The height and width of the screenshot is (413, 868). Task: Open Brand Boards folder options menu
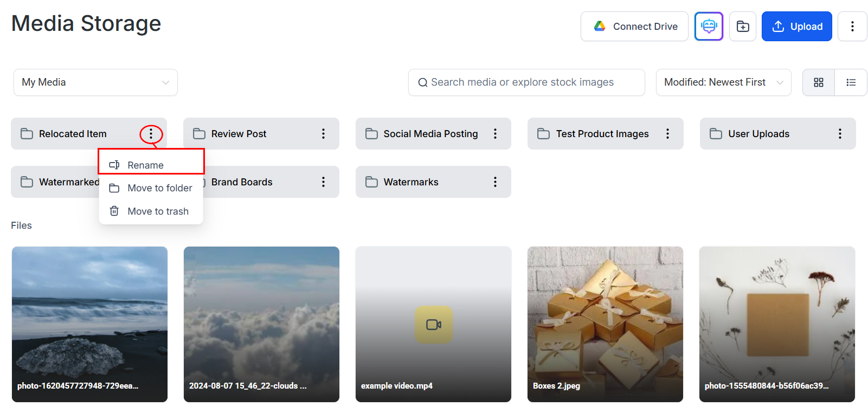click(x=323, y=182)
